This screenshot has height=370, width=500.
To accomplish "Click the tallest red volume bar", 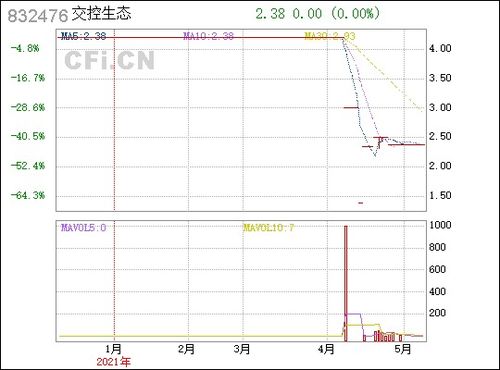I will coord(346,283).
